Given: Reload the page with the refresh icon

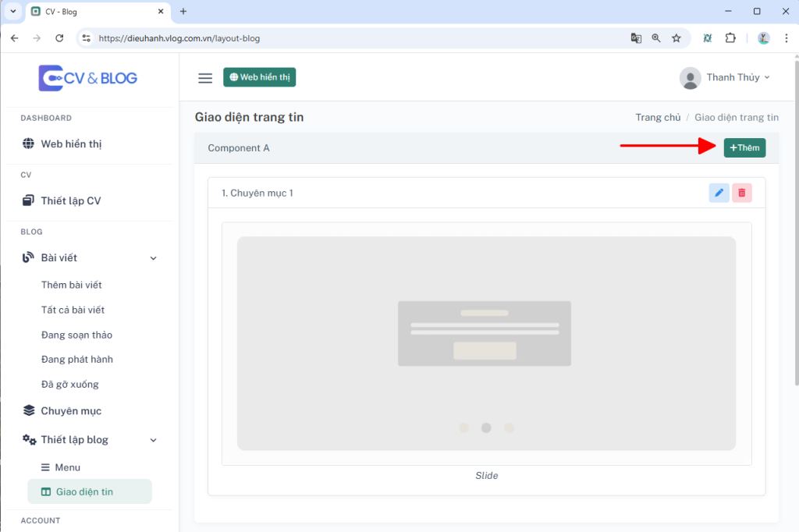Looking at the screenshot, I should [x=59, y=38].
